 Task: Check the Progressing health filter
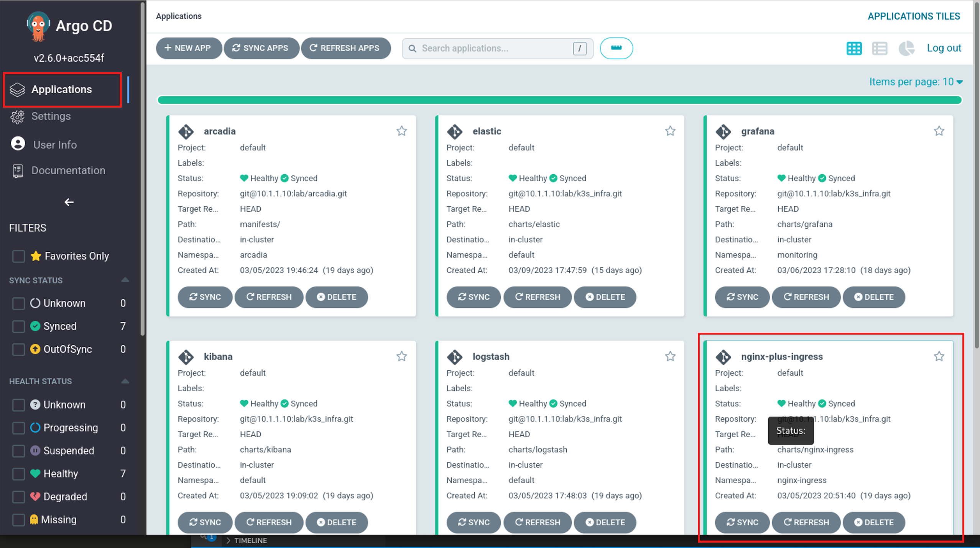tap(18, 428)
